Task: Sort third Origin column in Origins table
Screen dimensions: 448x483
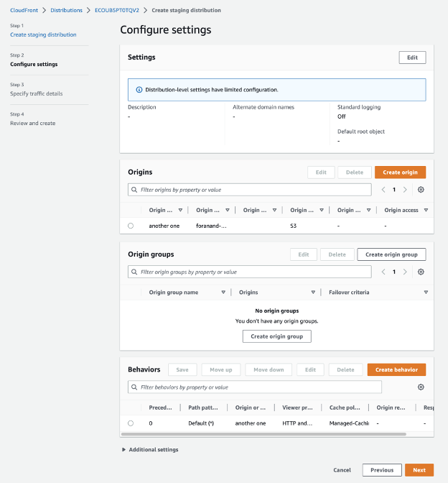Action: (x=274, y=210)
